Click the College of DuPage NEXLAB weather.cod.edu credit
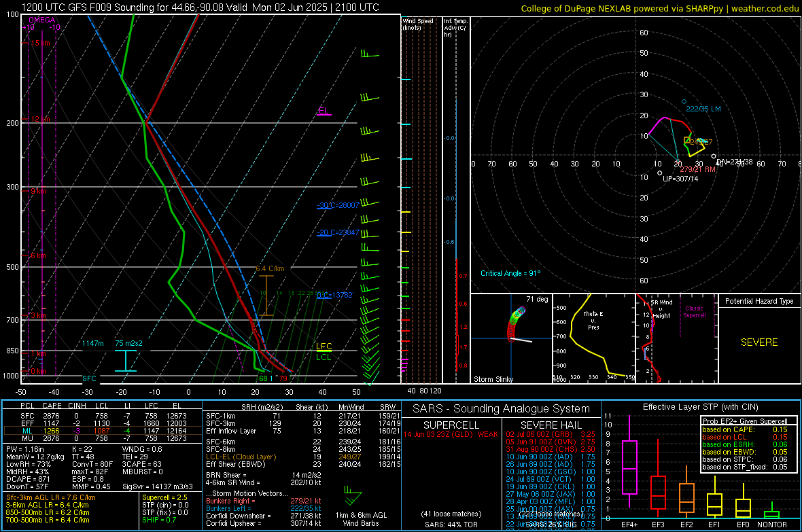Screen dimensions: 802x532 (660, 8)
